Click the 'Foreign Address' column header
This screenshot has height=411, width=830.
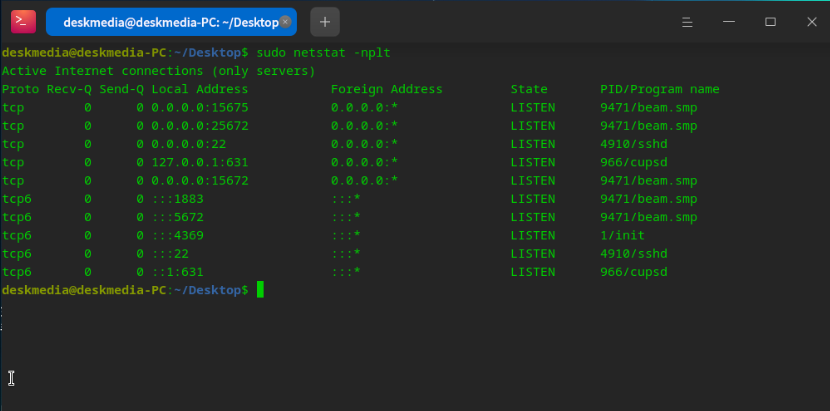tap(386, 90)
